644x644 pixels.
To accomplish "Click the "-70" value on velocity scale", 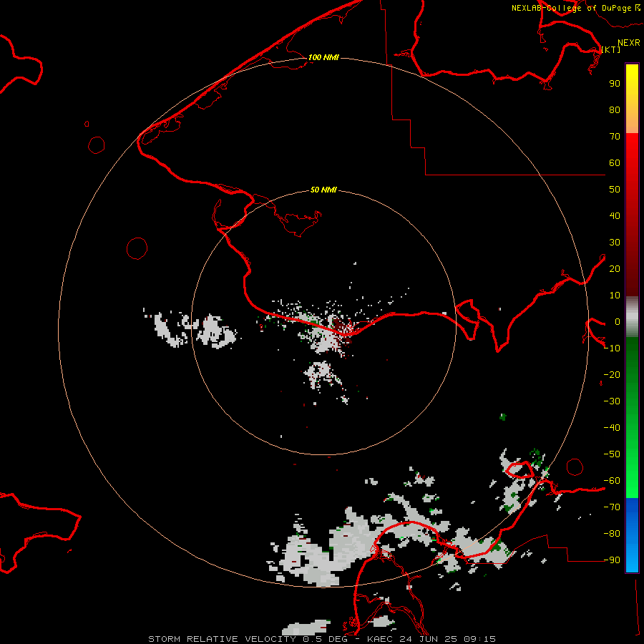I will (x=612, y=507).
